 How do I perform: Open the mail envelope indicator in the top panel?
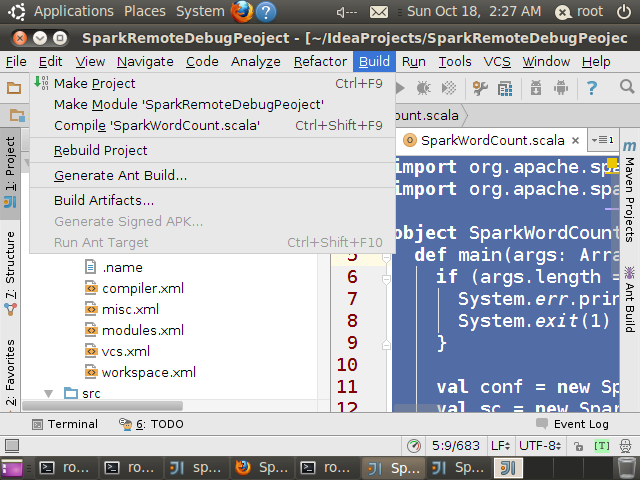point(379,12)
